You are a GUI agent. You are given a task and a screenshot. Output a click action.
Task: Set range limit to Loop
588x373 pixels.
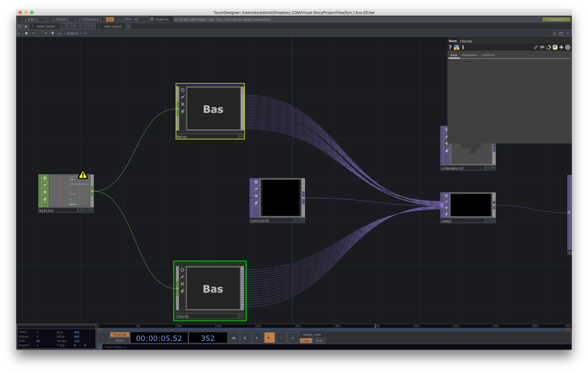pos(306,341)
